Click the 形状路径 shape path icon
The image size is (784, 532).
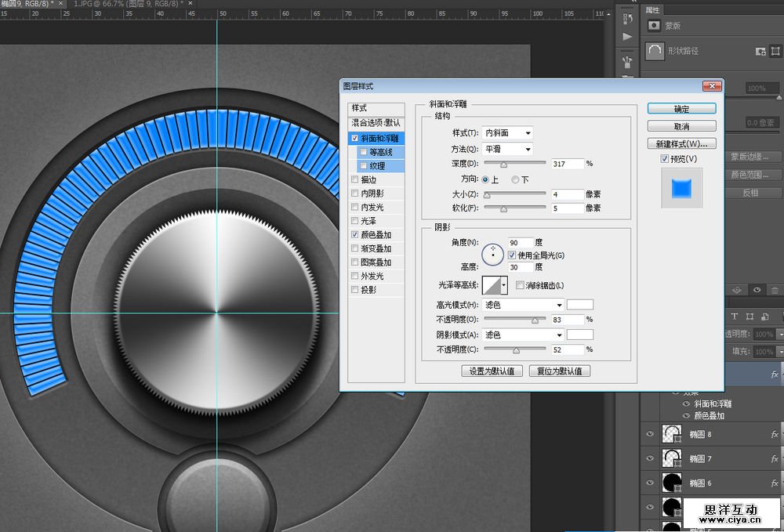coord(655,51)
